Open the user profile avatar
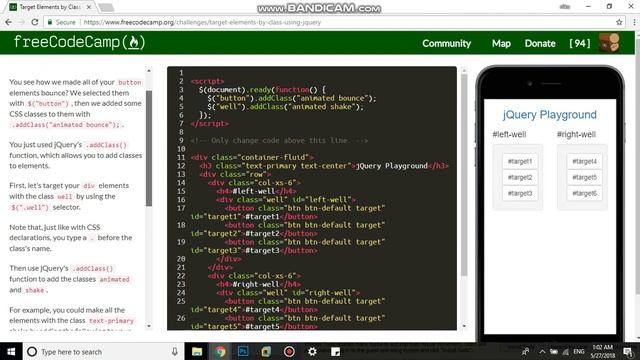The image size is (640, 360). click(x=609, y=43)
